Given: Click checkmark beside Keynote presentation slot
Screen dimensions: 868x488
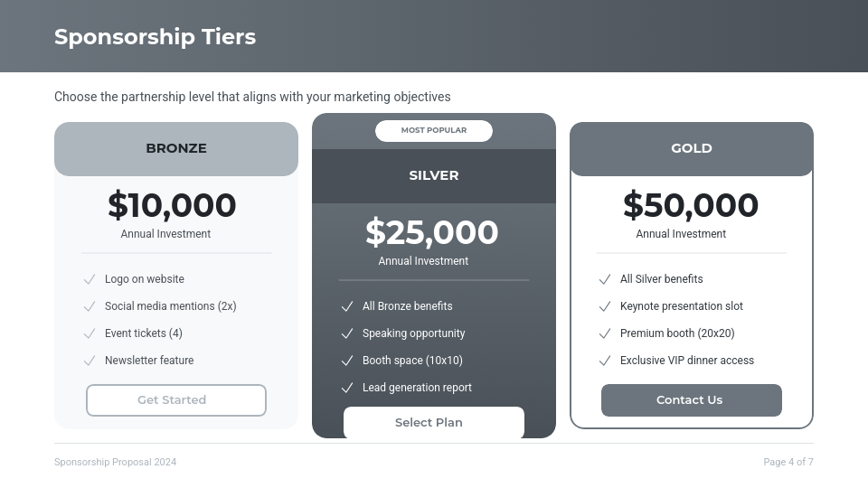Looking at the screenshot, I should pyautogui.click(x=605, y=306).
